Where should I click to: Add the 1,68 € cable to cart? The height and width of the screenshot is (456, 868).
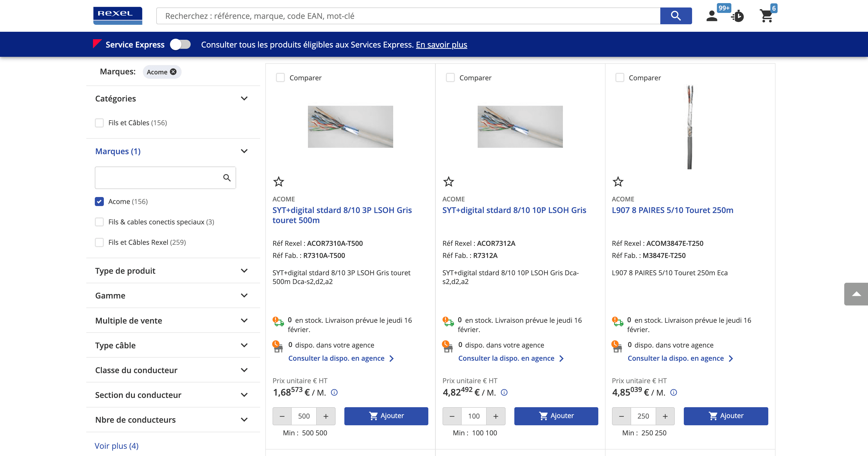[386, 416]
